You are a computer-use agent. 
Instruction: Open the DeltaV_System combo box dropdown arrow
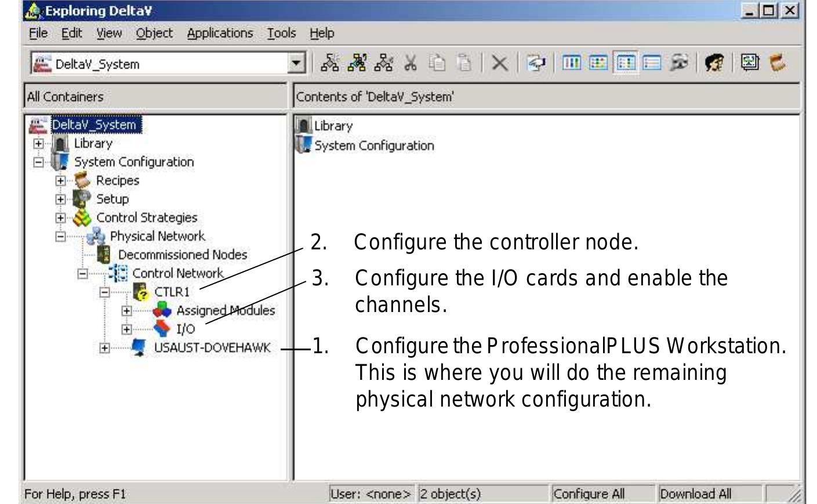296,63
